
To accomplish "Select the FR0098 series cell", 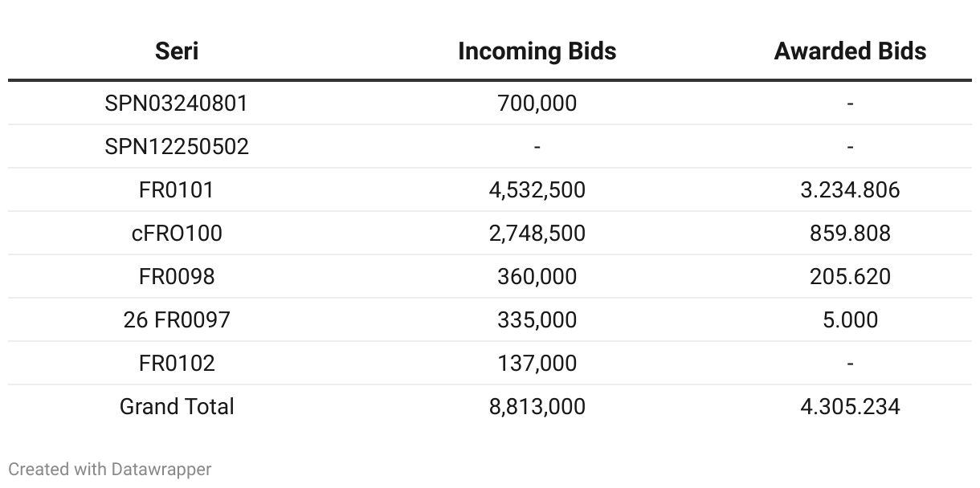I will [177, 277].
